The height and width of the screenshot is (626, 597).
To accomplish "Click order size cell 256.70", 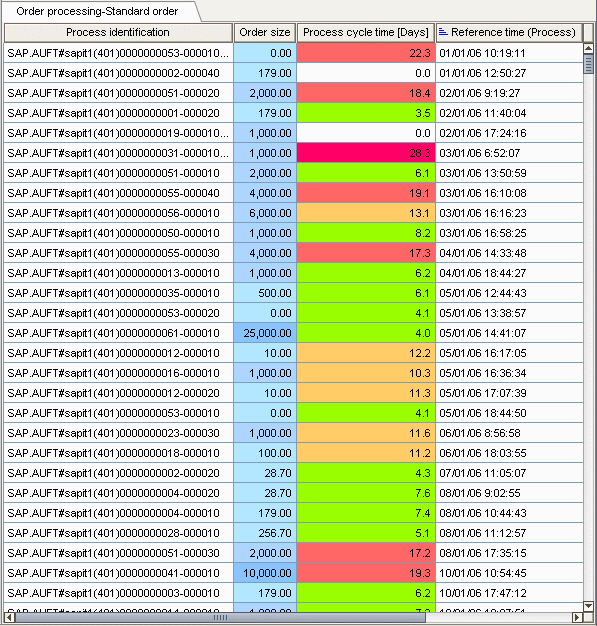I will [x=265, y=533].
